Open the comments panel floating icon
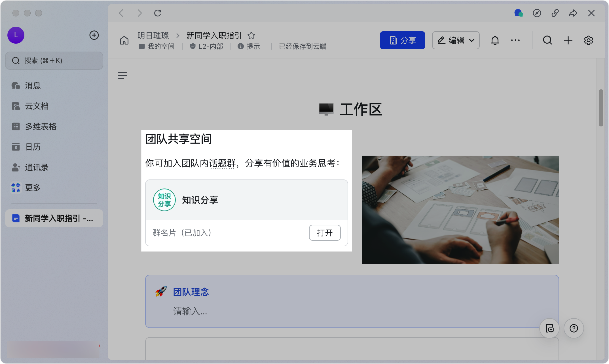Screen dimensions: 609x364 coord(549,328)
